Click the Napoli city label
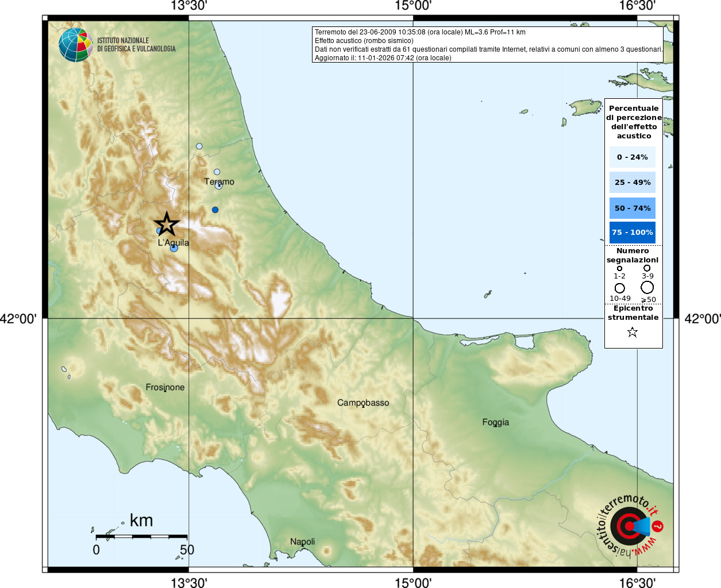This screenshot has width=721, height=588. (x=302, y=541)
